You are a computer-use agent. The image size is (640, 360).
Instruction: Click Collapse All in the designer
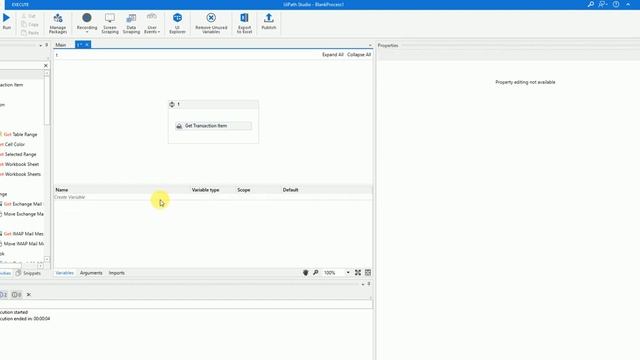coord(359,54)
